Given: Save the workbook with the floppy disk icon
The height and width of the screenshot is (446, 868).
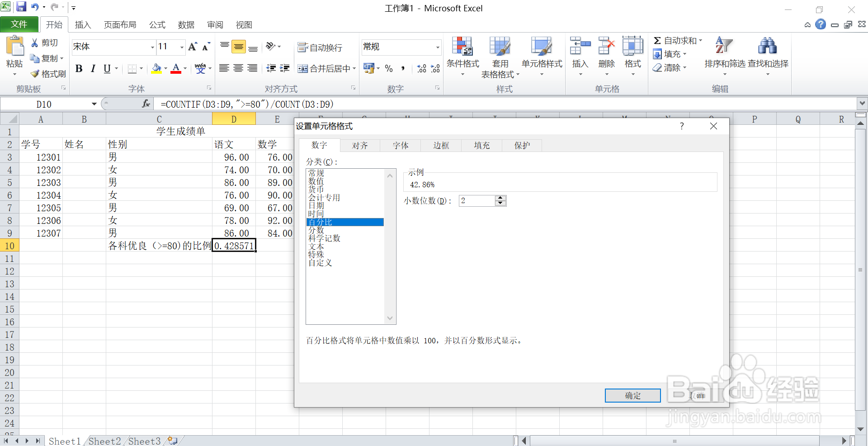Looking at the screenshot, I should point(21,7).
